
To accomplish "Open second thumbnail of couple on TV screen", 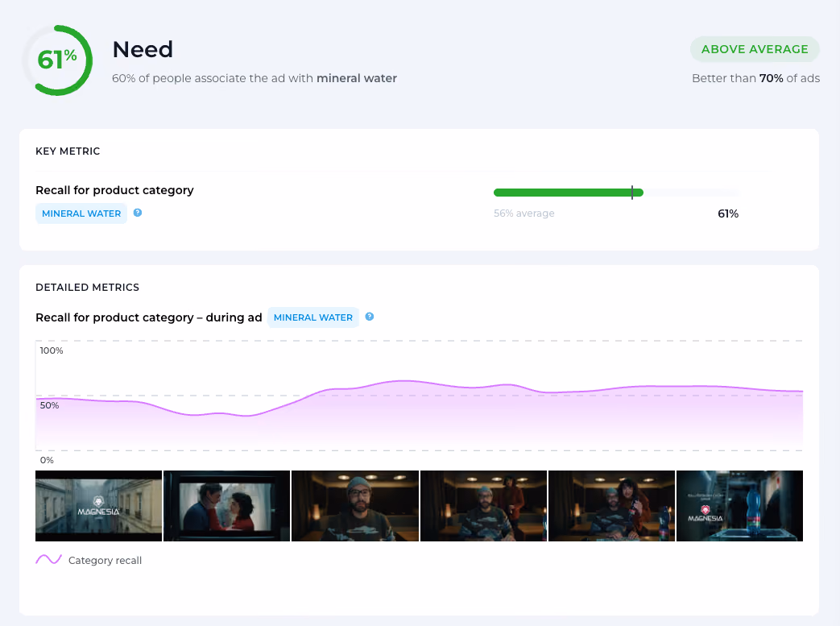I will pos(226,506).
